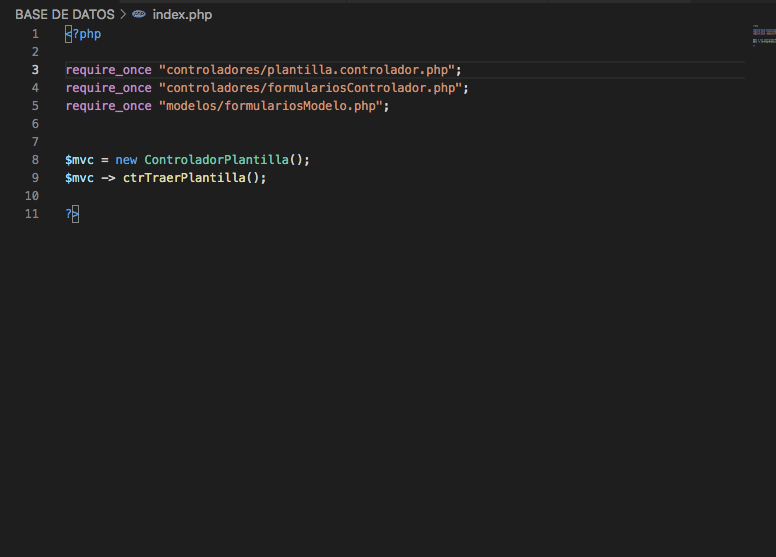This screenshot has width=776, height=557.
Task: Expand the breadcrumb chevron after BASE DE DATOS
Action: [123, 15]
